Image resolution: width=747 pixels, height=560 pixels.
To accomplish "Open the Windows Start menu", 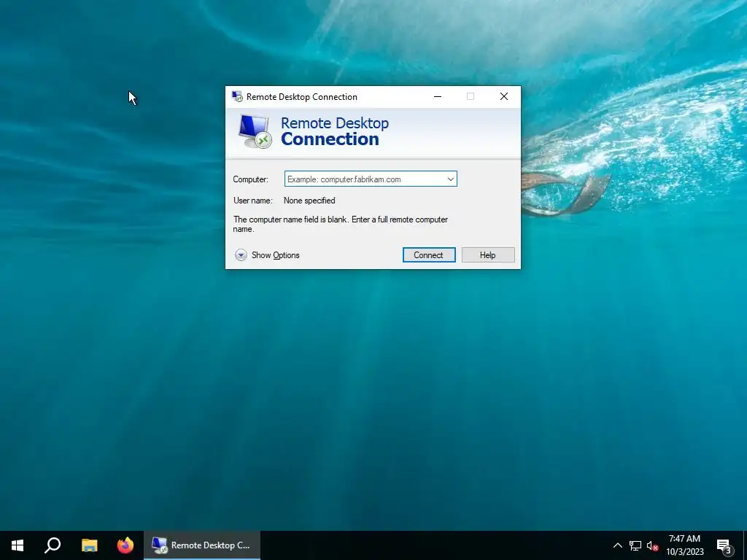I will [18, 545].
